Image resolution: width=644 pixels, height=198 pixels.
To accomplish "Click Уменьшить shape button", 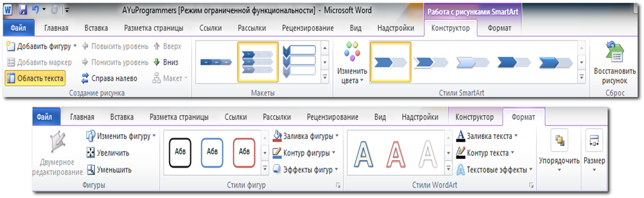I will pyautogui.click(x=109, y=170).
